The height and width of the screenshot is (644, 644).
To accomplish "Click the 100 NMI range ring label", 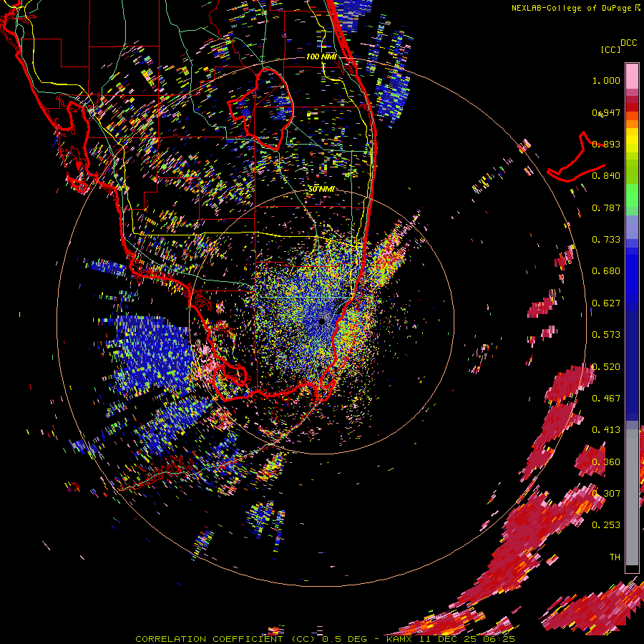I will [x=321, y=57].
